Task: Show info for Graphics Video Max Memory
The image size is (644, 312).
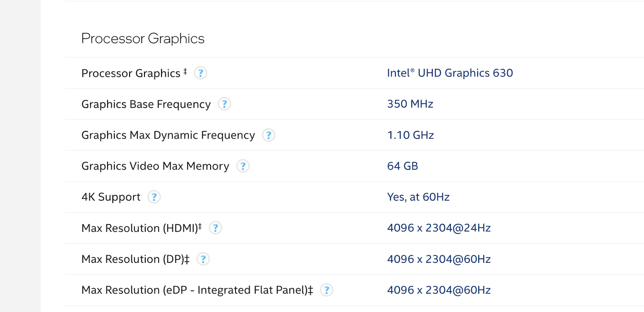Action: coord(243,166)
